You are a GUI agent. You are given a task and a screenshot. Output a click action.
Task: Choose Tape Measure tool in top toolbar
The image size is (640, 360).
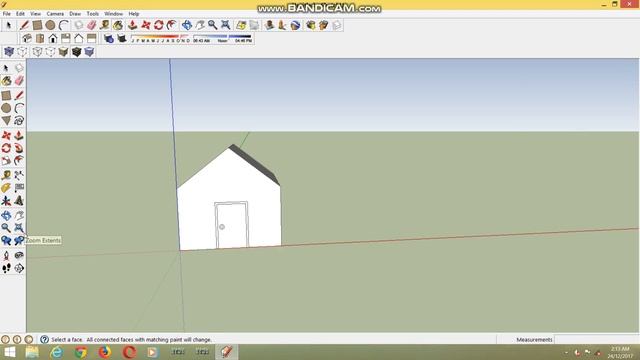pos(104,25)
